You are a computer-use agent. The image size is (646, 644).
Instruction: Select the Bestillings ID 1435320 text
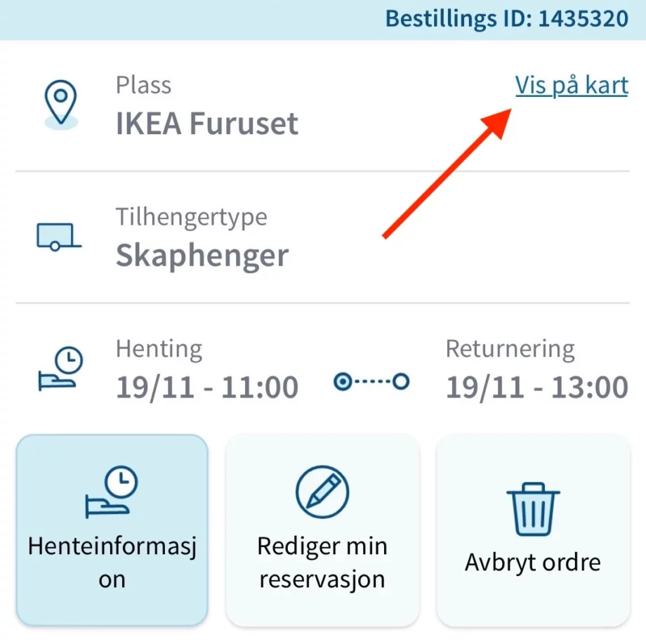pos(506,18)
